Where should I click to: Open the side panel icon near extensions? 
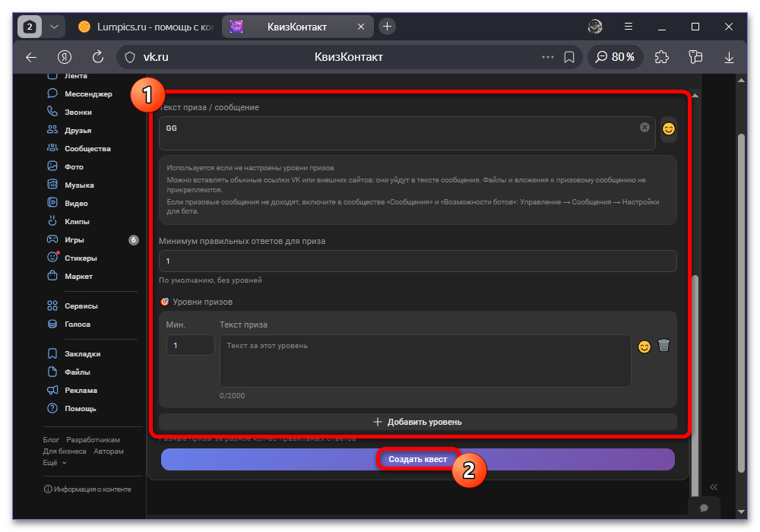[695, 57]
